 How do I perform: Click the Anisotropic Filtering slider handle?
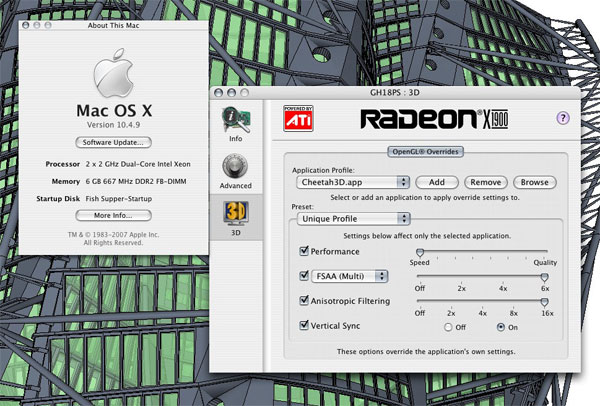(544, 302)
